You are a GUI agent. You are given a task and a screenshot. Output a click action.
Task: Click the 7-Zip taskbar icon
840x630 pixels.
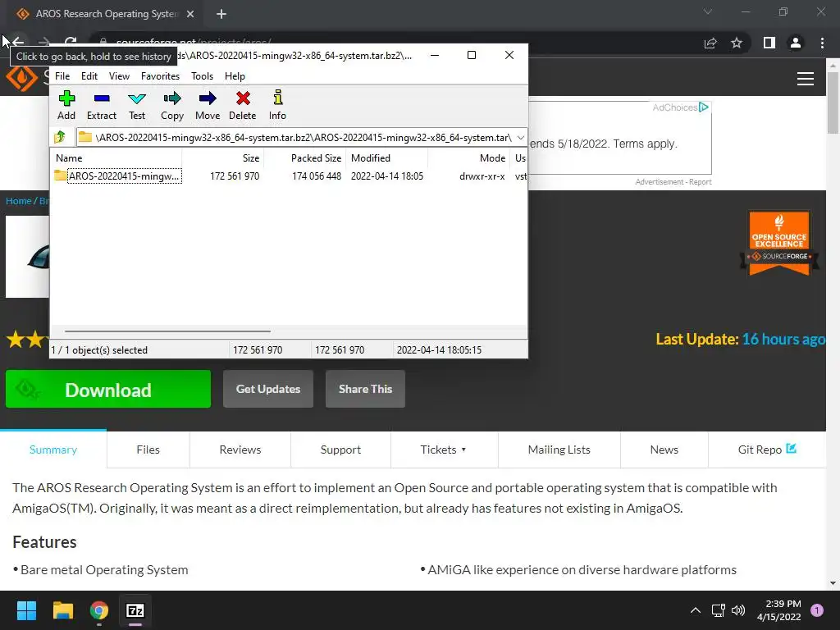pos(135,610)
